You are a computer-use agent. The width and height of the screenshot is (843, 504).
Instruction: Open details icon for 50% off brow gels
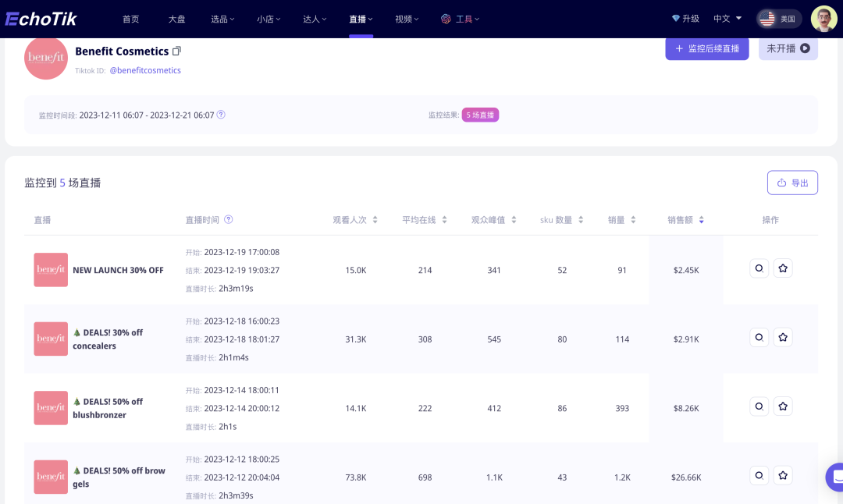[x=758, y=475]
